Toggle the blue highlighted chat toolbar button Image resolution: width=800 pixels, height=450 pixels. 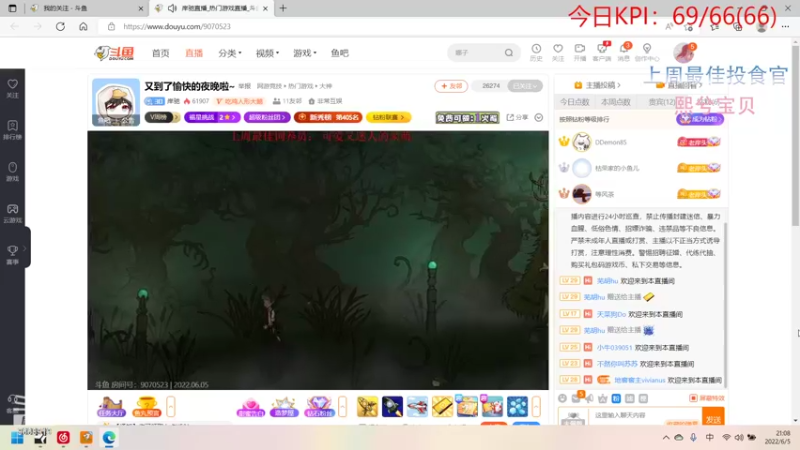[x=616, y=398]
